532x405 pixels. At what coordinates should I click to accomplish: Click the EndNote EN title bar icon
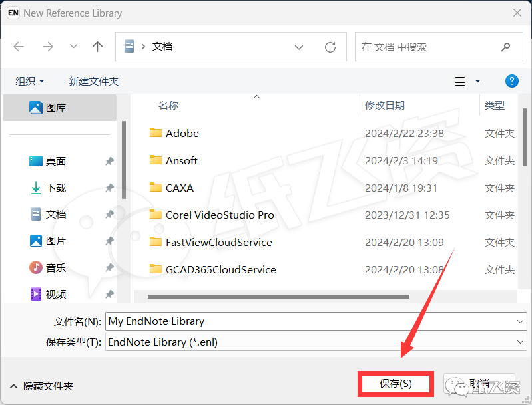(13, 13)
